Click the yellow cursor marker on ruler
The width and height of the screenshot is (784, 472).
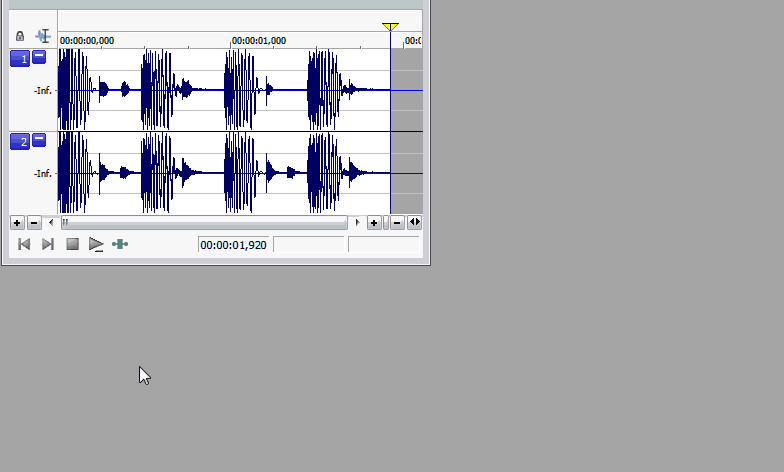pyautogui.click(x=390, y=27)
